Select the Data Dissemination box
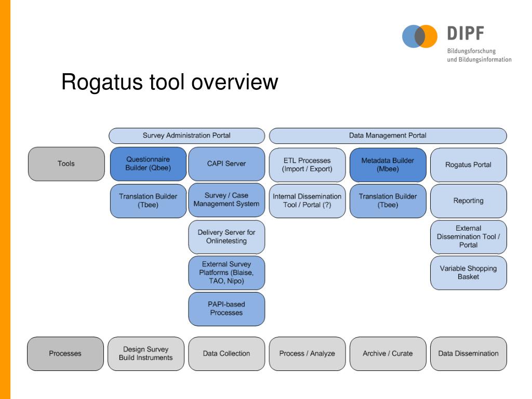This screenshot has width=532, height=399. [469, 353]
